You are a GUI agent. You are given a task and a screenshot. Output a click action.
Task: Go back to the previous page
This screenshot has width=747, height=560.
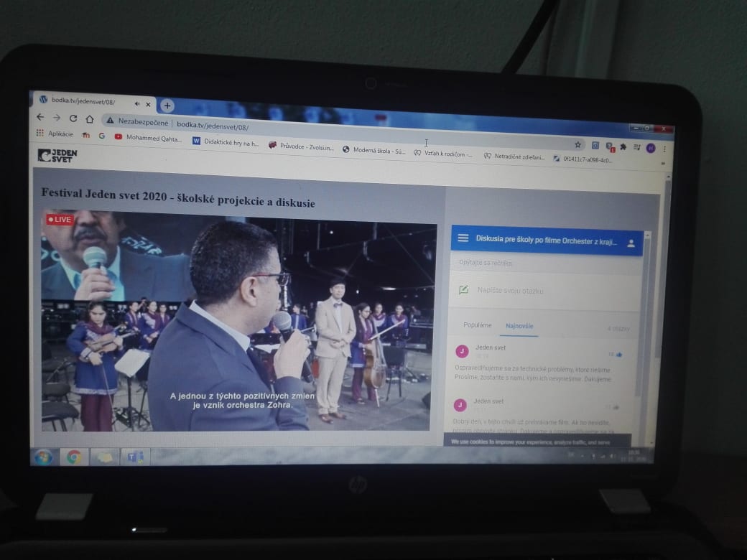tap(40, 116)
